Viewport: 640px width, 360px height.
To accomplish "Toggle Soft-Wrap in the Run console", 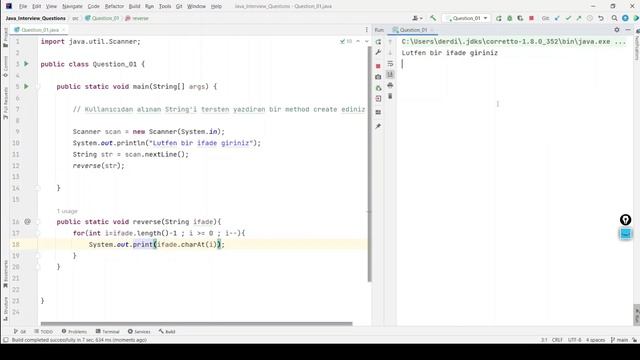I will click(x=390, y=64).
